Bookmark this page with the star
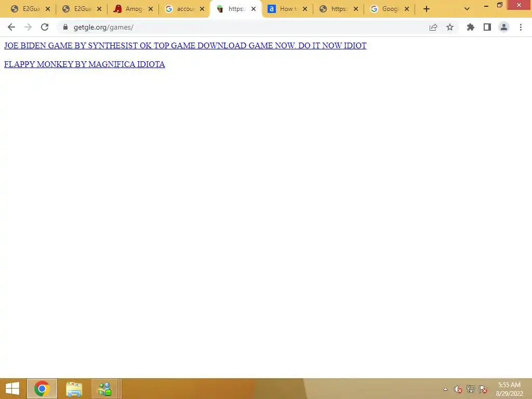Image resolution: width=532 pixels, height=399 pixels. pos(450,27)
